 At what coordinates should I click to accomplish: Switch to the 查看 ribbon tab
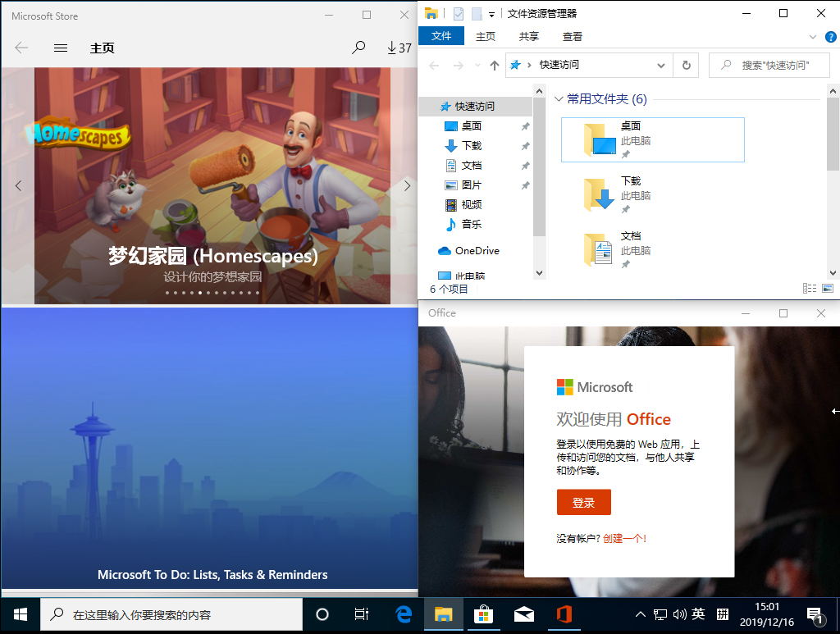(572, 36)
